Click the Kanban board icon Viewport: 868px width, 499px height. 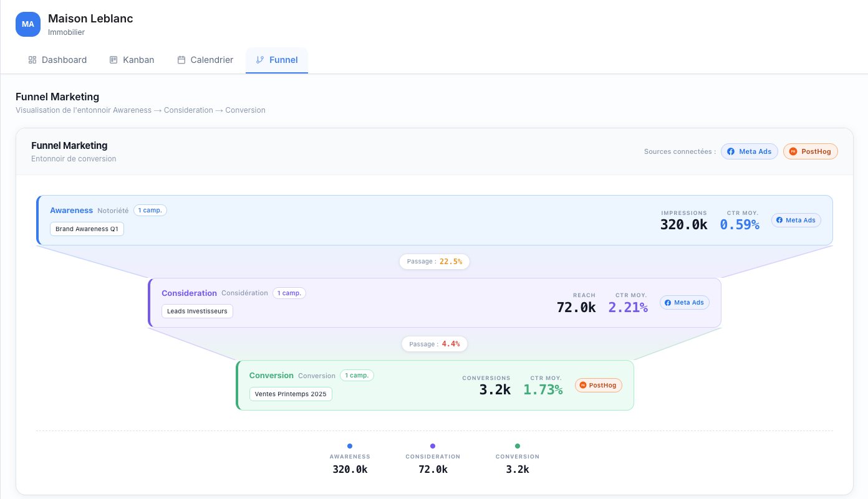tap(113, 60)
